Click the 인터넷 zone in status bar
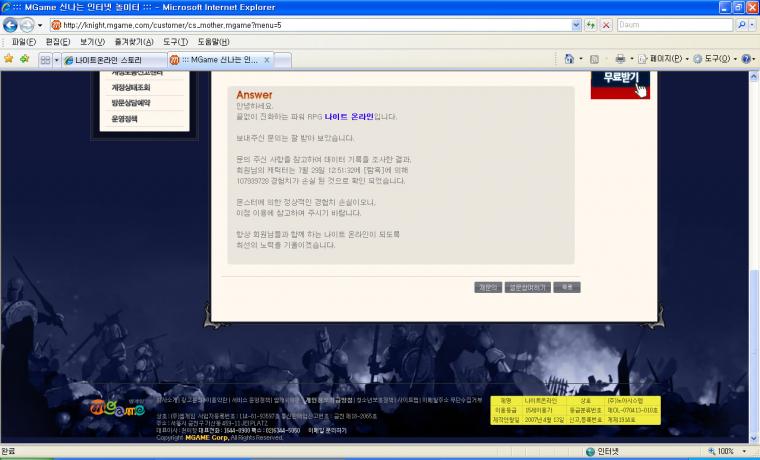Image resolution: width=760 pixels, height=460 pixels. click(x=602, y=452)
